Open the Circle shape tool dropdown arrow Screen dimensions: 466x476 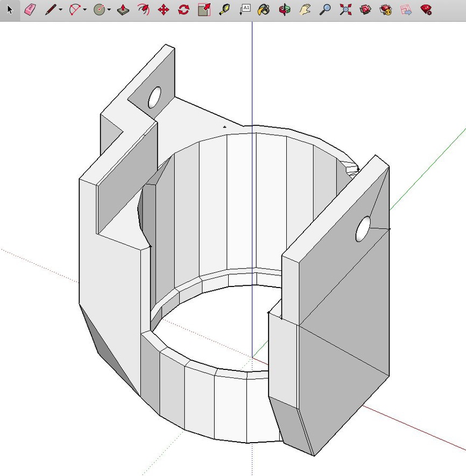109,10
